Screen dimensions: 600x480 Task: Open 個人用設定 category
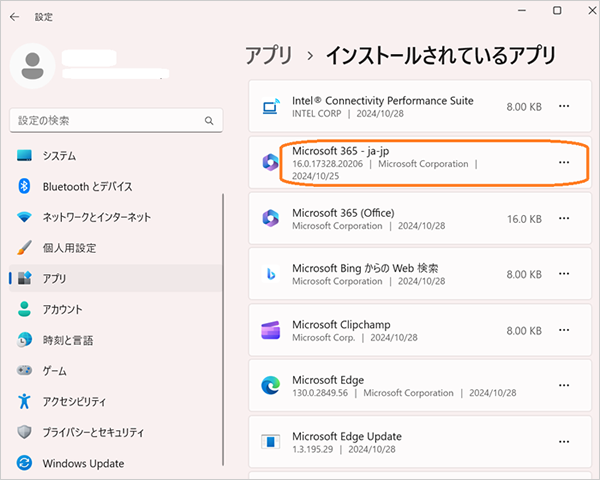pyautogui.click(x=115, y=248)
